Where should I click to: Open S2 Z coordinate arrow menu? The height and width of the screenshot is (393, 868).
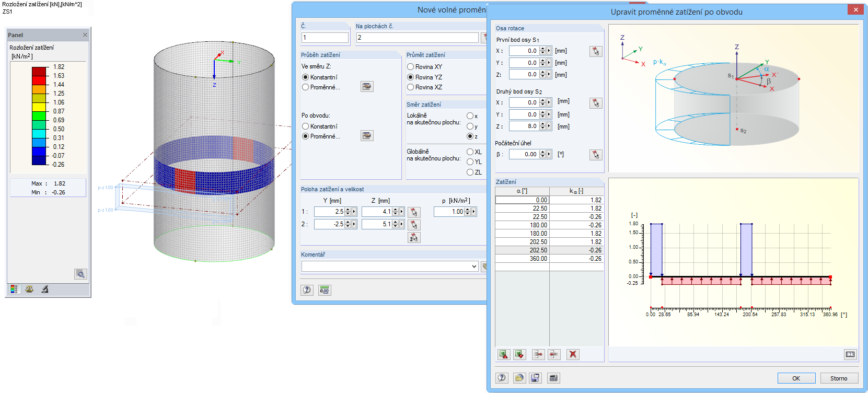tap(549, 126)
